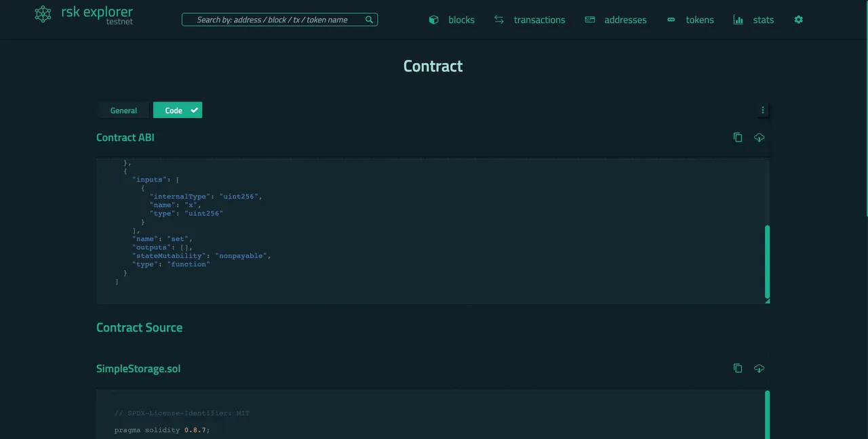868x439 pixels.
Task: Click the blocks cube icon
Action: (x=434, y=20)
